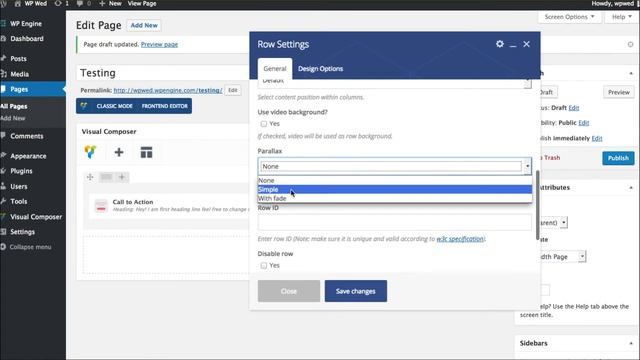Add element with the plus icon

pos(119,152)
